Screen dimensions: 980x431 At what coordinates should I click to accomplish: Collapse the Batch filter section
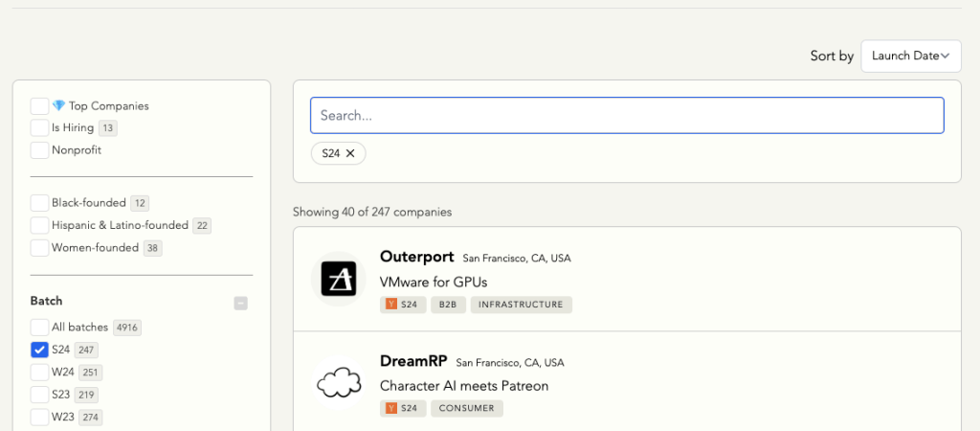pos(241,303)
